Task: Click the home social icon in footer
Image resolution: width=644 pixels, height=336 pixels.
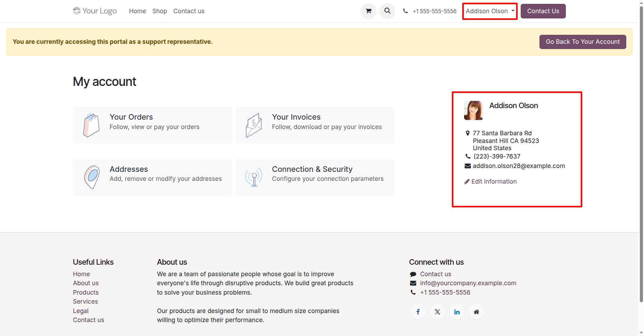Action: [x=476, y=312]
